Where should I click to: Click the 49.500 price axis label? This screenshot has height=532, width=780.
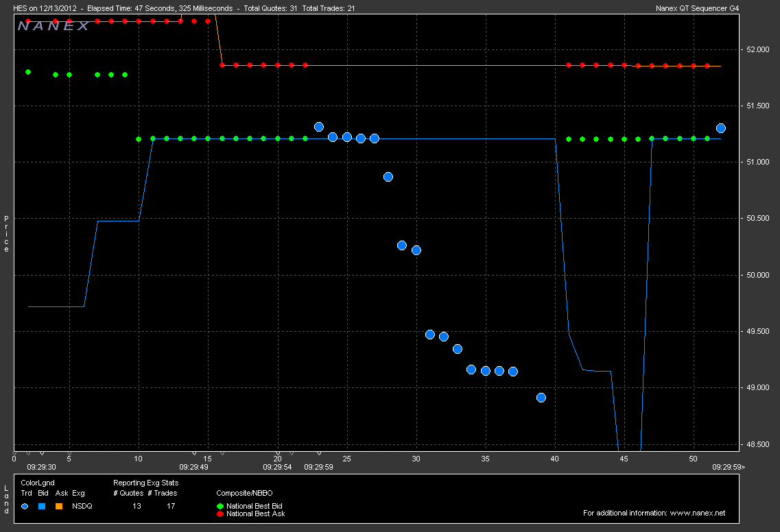coord(757,331)
